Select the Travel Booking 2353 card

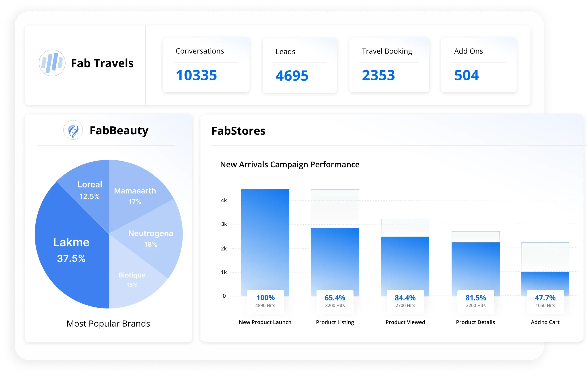tap(389, 65)
